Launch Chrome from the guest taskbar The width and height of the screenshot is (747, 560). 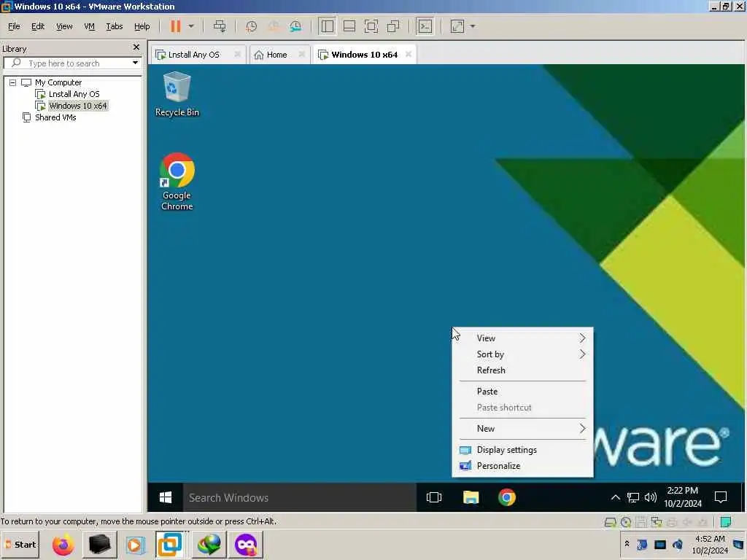[x=507, y=497]
